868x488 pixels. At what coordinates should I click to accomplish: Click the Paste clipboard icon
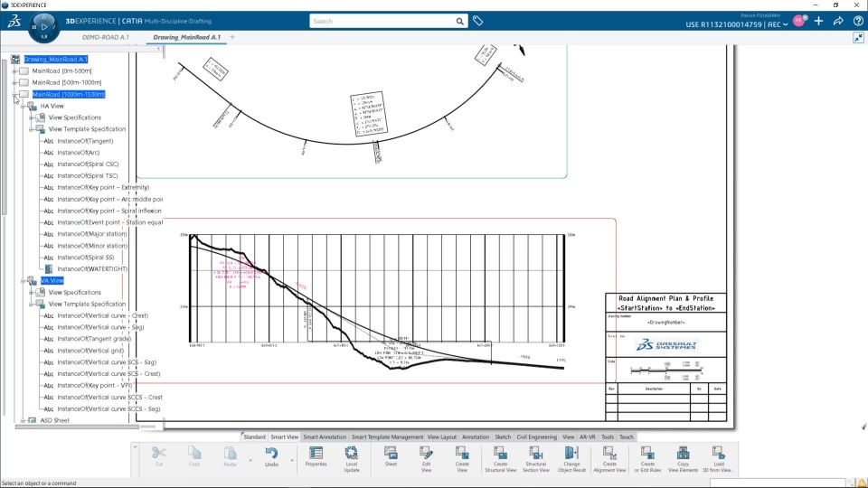230,453
